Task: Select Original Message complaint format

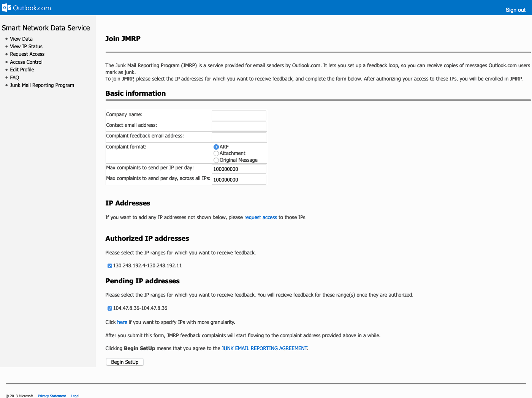Action: point(216,160)
